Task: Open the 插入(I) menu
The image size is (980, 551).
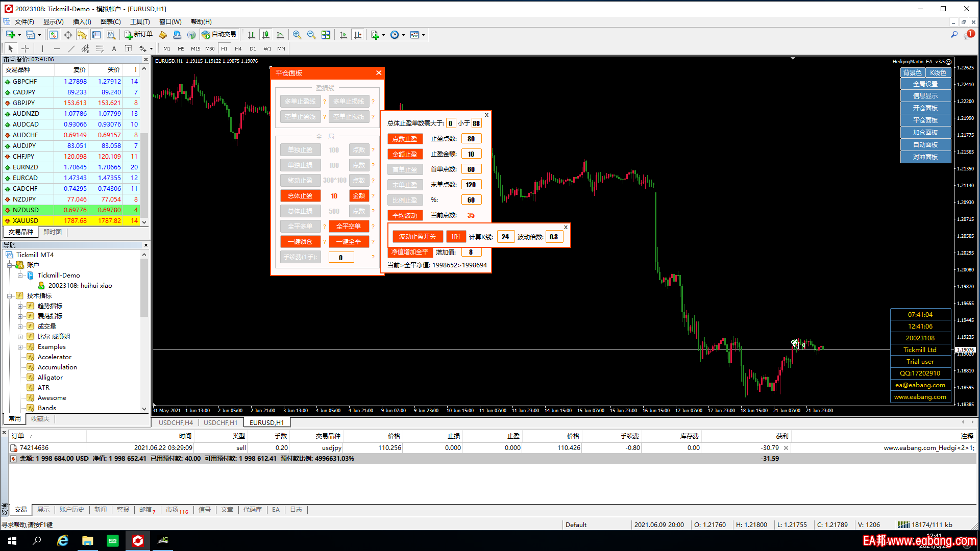Action: point(82,21)
